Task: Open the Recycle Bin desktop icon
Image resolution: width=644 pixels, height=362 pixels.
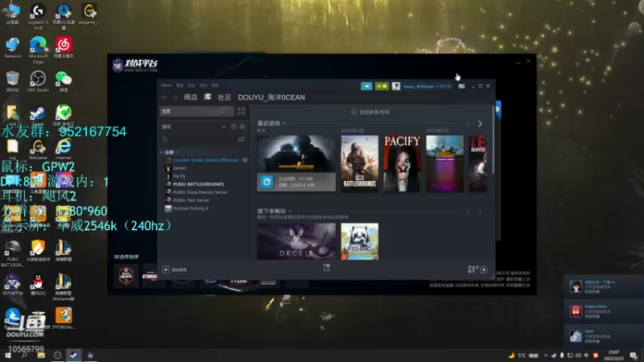Action: pyautogui.click(x=12, y=81)
